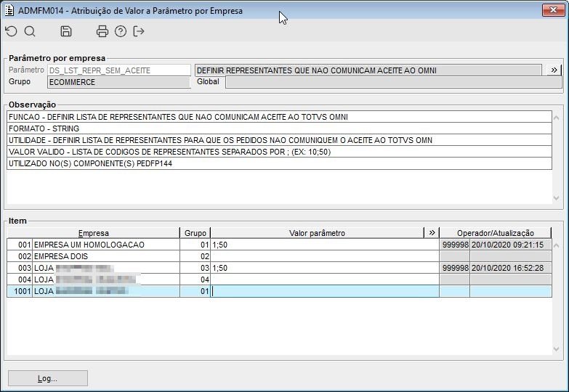Click the Parâmetro field DS_LST_REPR_SEM_ACEITE

click(x=119, y=70)
